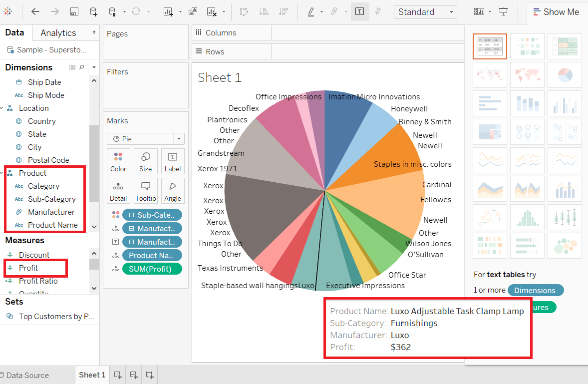
Task: Collapse the Location hierarchy
Action: pos(2,108)
